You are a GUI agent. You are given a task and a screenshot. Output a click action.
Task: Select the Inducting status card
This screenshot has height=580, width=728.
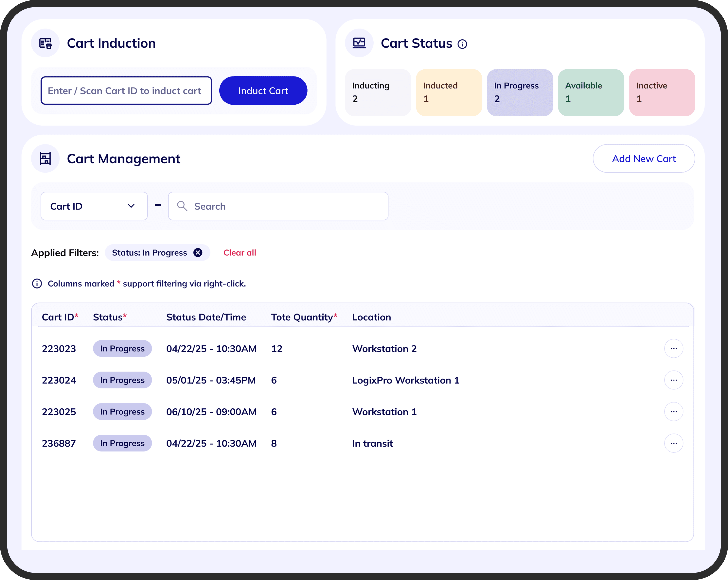point(378,93)
